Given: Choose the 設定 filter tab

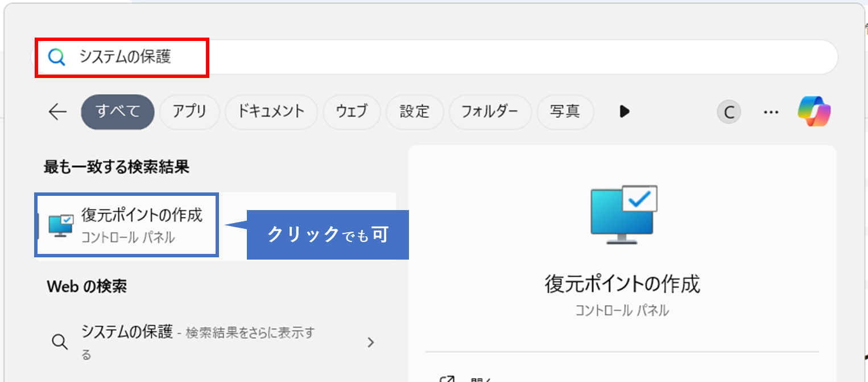Looking at the screenshot, I should click(415, 112).
